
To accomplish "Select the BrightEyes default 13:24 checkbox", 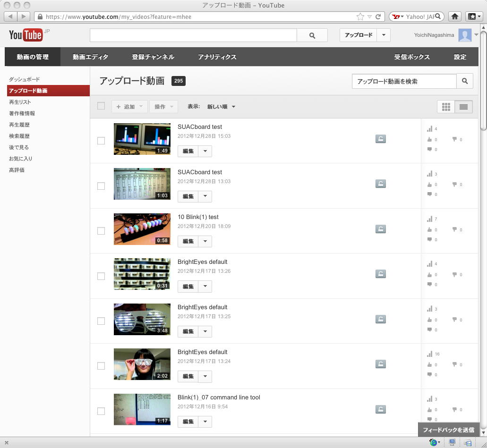I will tap(101, 366).
